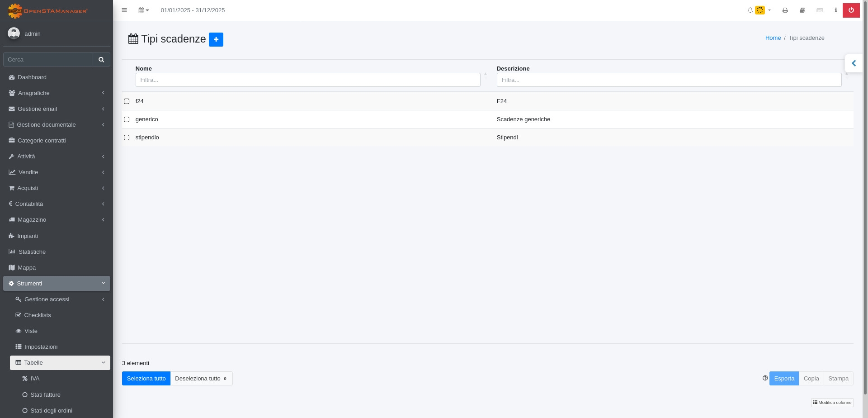Open the notifications bell icon
This screenshot has height=418, width=868.
pyautogui.click(x=750, y=10)
